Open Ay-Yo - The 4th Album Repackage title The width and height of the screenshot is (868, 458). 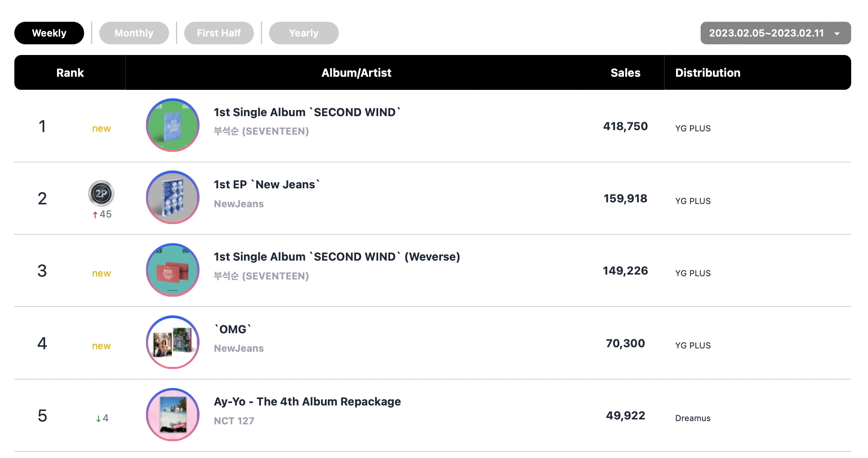pyautogui.click(x=307, y=401)
